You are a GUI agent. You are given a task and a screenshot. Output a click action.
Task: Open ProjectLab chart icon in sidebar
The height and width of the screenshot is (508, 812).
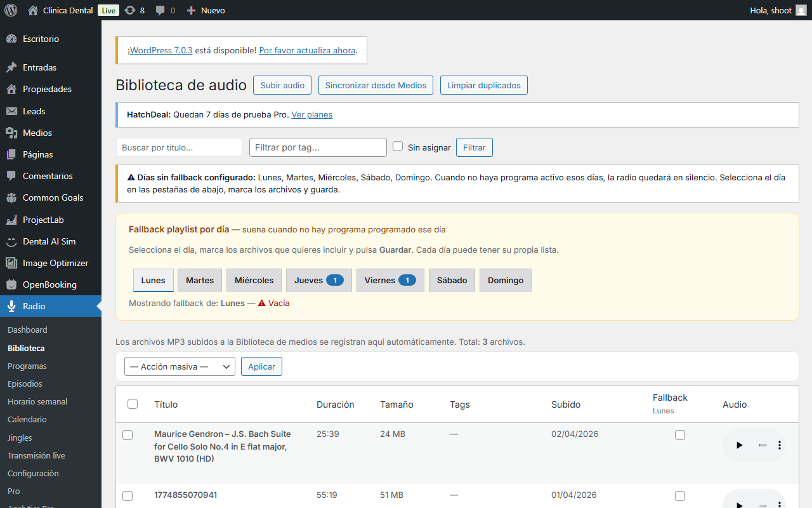click(11, 220)
